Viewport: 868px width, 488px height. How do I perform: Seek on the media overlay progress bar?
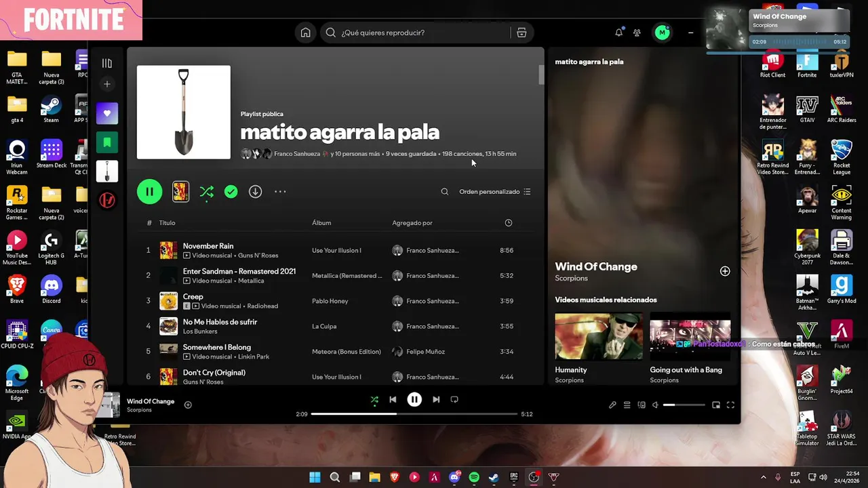778,52
